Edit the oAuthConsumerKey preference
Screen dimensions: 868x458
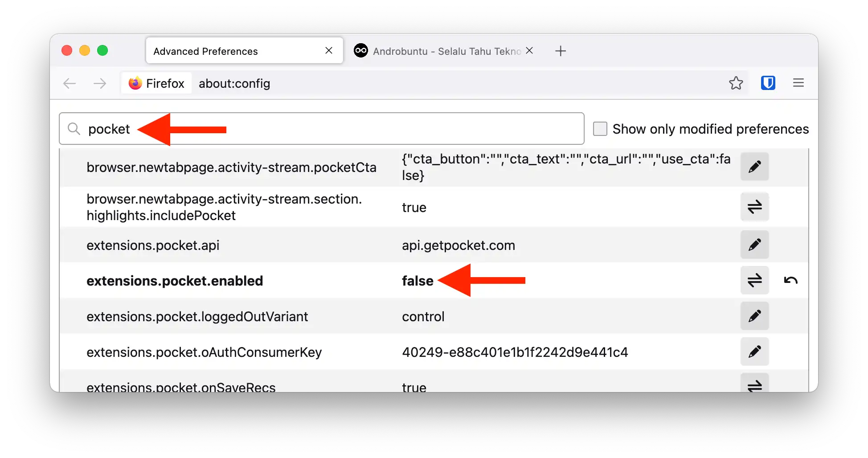point(754,352)
